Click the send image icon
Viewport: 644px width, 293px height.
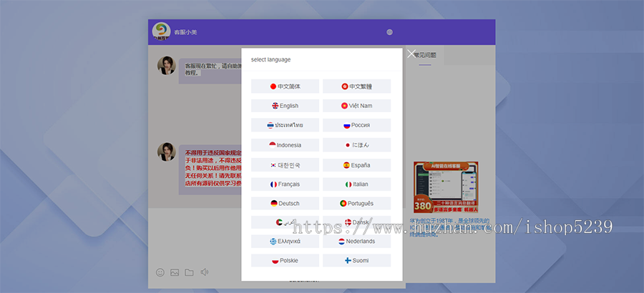175,272
